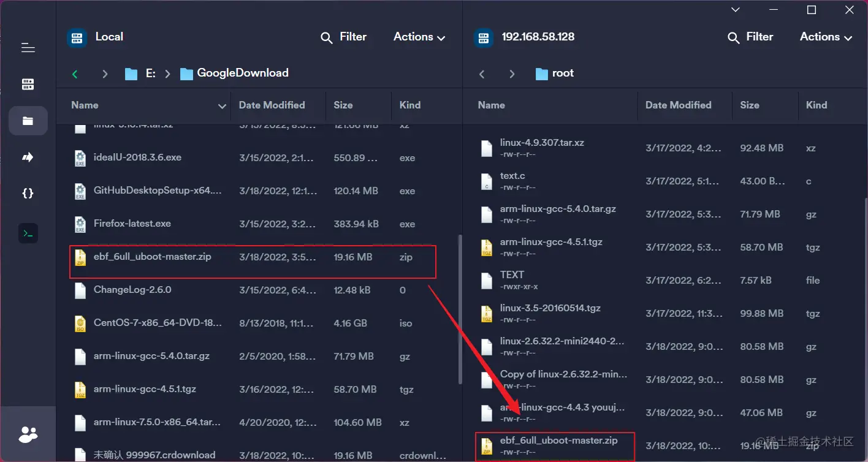Viewport: 868px width, 462px height.
Task: Sort the Local pane by Date Modified
Action: click(x=272, y=105)
